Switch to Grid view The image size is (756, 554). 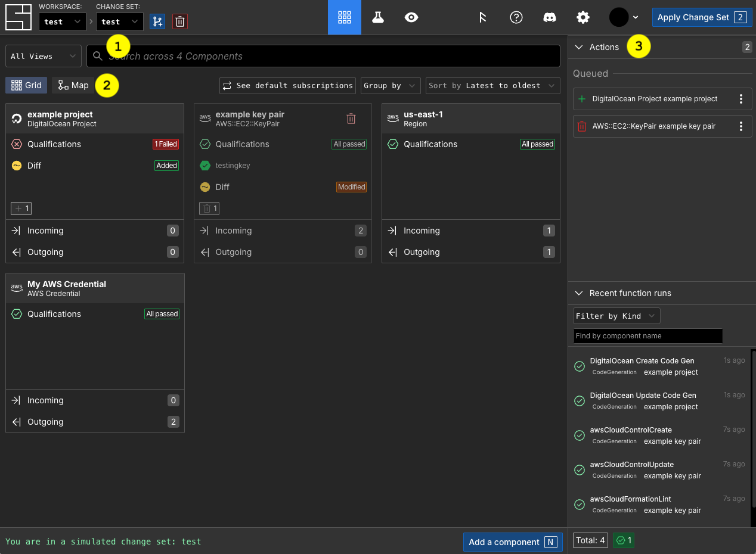tap(27, 85)
